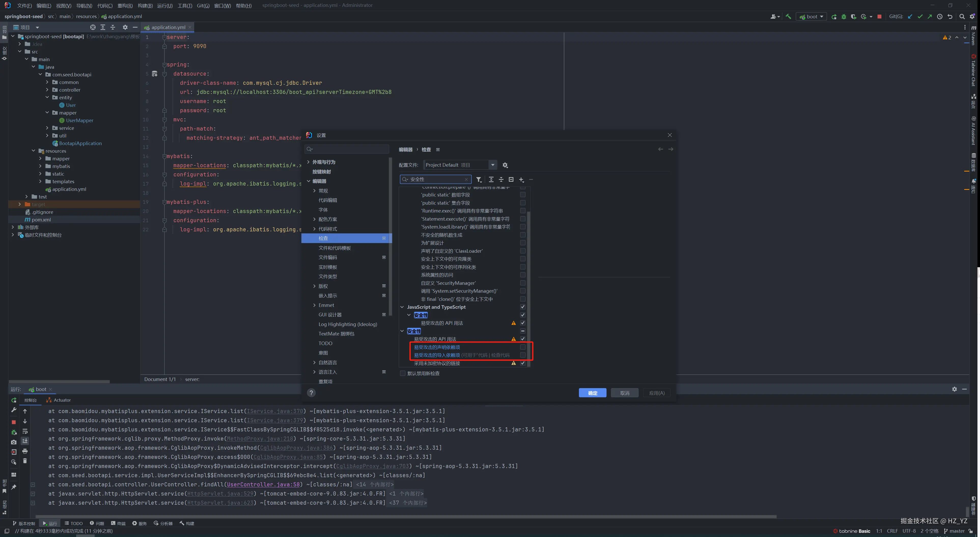Click the 确定 button

pos(592,393)
